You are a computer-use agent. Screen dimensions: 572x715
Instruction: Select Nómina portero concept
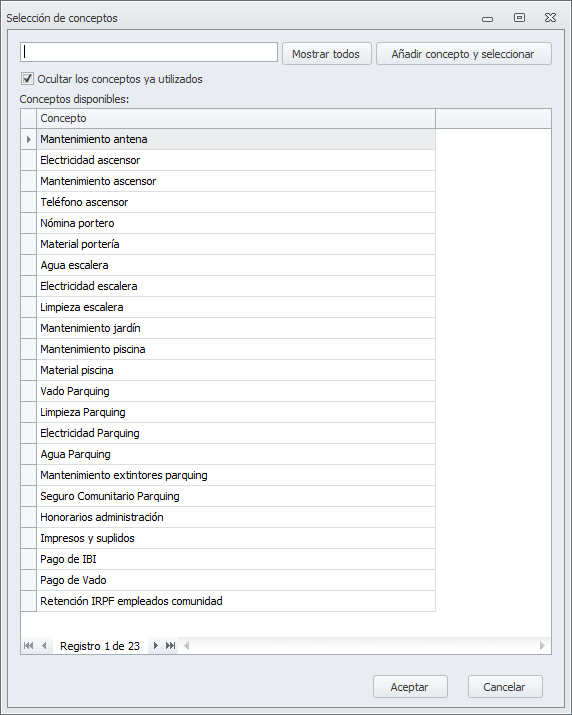click(x=236, y=223)
